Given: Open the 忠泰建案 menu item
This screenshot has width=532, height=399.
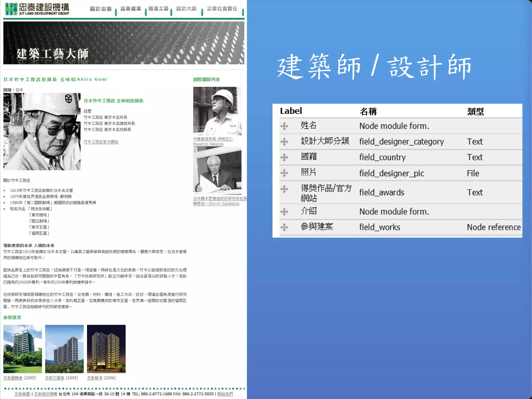Looking at the screenshot, I should coord(131,9).
